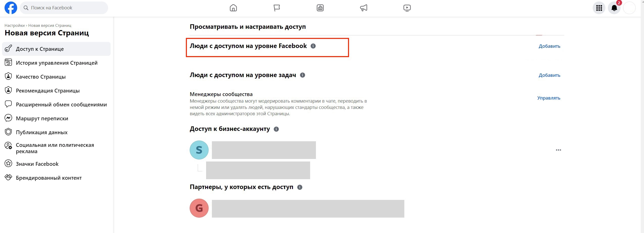Click the gear-person icon beside 'Социальная или политическая реклама'
The image size is (644, 233).
(8, 146)
